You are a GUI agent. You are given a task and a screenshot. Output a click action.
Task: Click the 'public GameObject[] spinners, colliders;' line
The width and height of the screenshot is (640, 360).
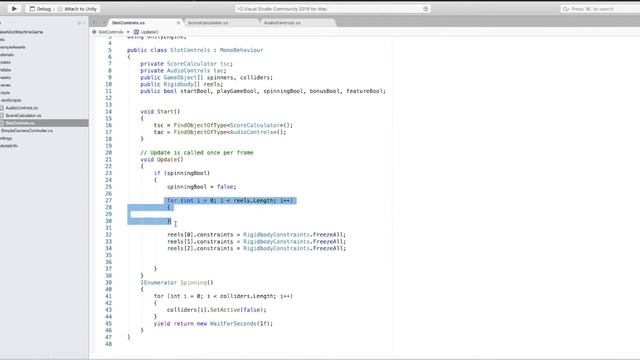pyautogui.click(x=207, y=78)
